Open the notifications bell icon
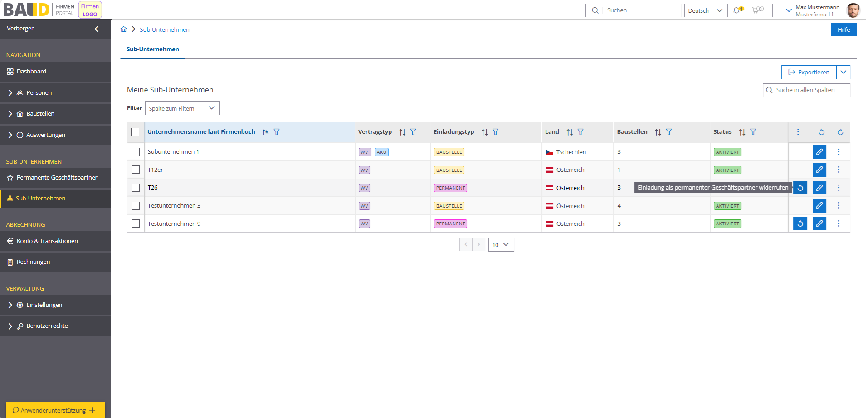The image size is (868, 418). [737, 10]
